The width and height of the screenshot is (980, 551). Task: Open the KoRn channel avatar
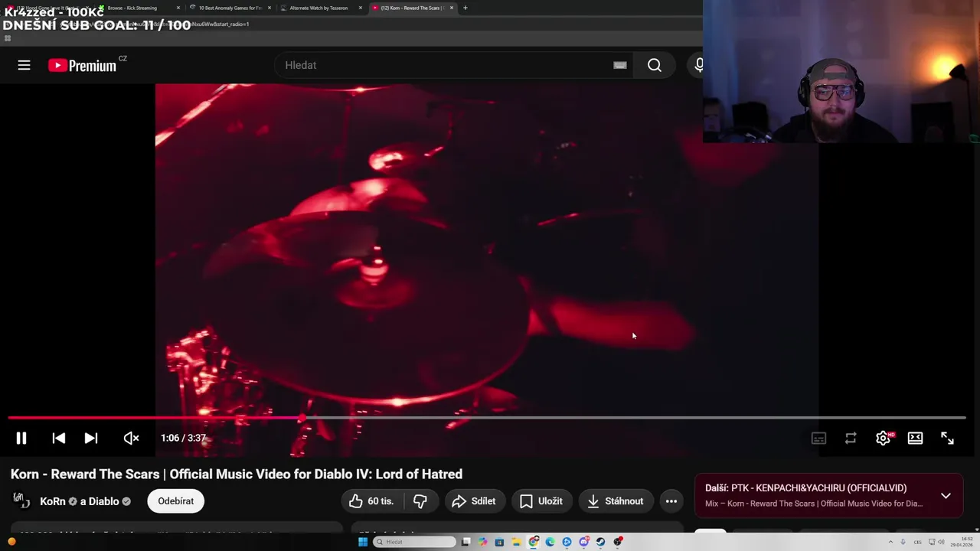point(21,501)
